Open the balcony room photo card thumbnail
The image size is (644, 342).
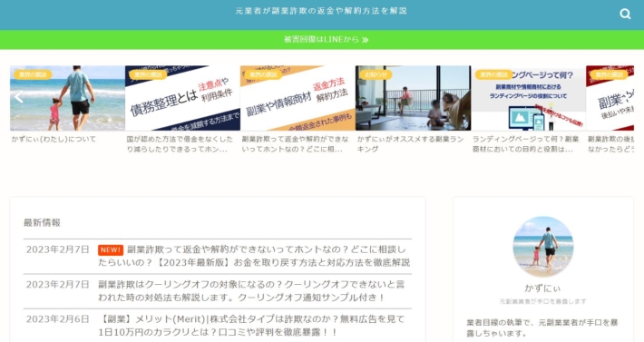coord(414,98)
